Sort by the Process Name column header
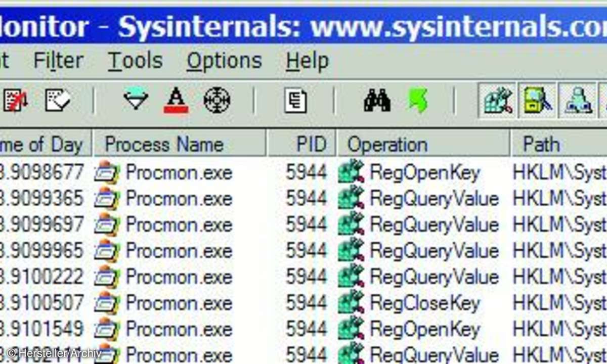This screenshot has height=364, width=607. point(180,144)
